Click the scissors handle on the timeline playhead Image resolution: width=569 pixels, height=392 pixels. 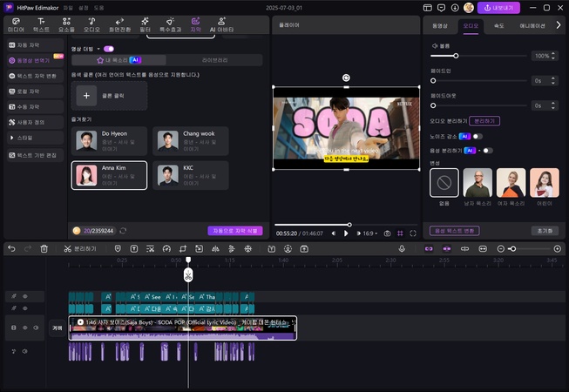click(x=188, y=275)
